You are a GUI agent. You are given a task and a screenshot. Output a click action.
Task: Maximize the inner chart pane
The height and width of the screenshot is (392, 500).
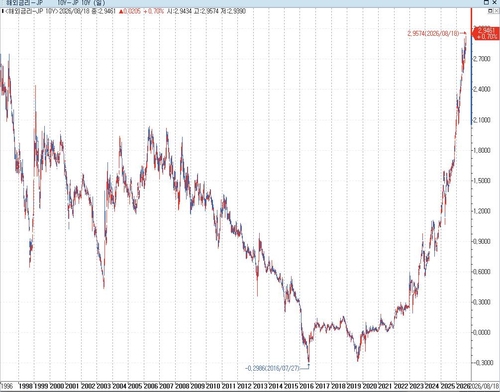[490, 11]
